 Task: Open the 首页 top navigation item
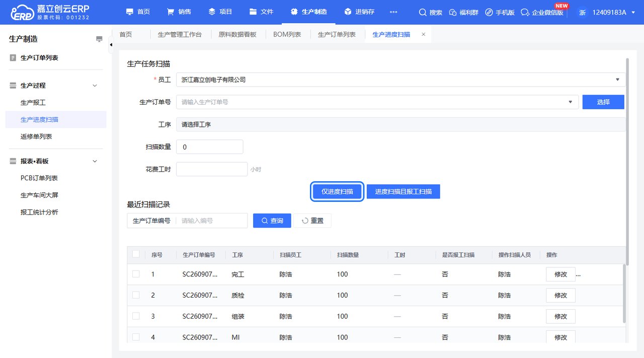(x=138, y=12)
